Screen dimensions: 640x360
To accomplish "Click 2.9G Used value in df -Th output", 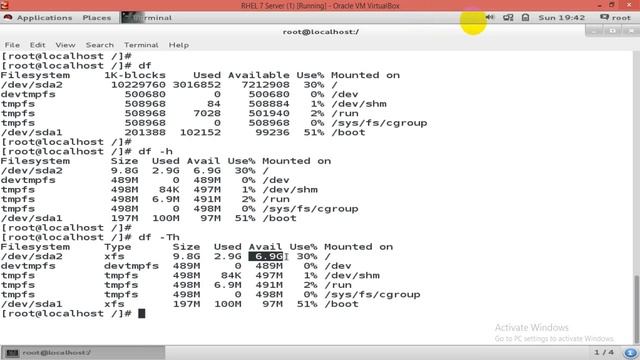I will (x=228, y=256).
